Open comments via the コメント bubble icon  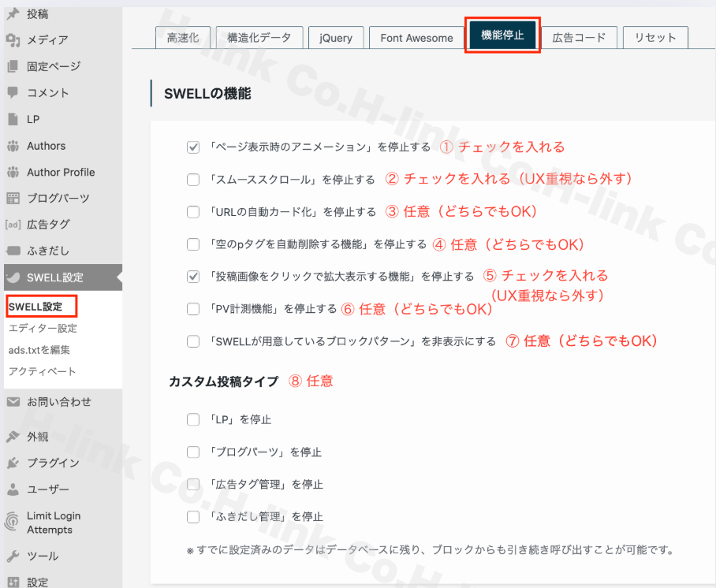tap(13, 92)
